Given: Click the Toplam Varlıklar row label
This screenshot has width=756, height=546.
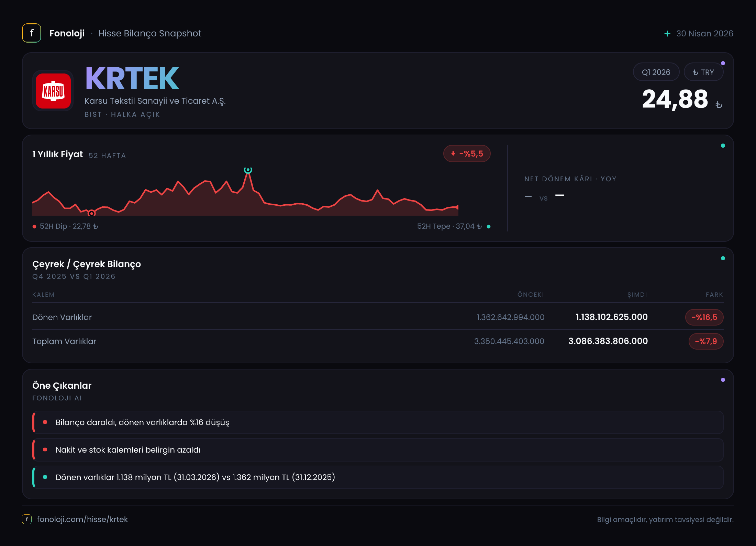Looking at the screenshot, I should click(x=64, y=341).
